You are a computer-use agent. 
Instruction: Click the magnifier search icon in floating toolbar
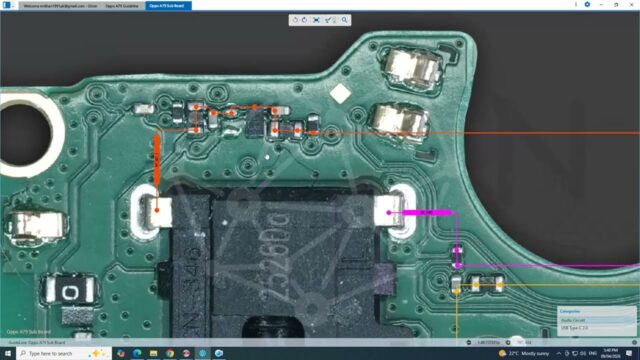[x=345, y=20]
